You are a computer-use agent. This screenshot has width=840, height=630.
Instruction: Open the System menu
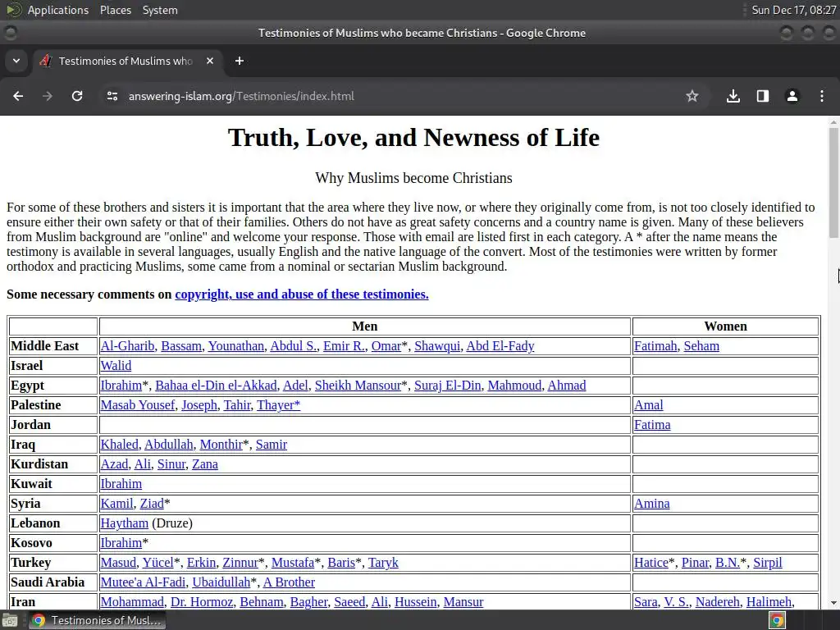(160, 10)
